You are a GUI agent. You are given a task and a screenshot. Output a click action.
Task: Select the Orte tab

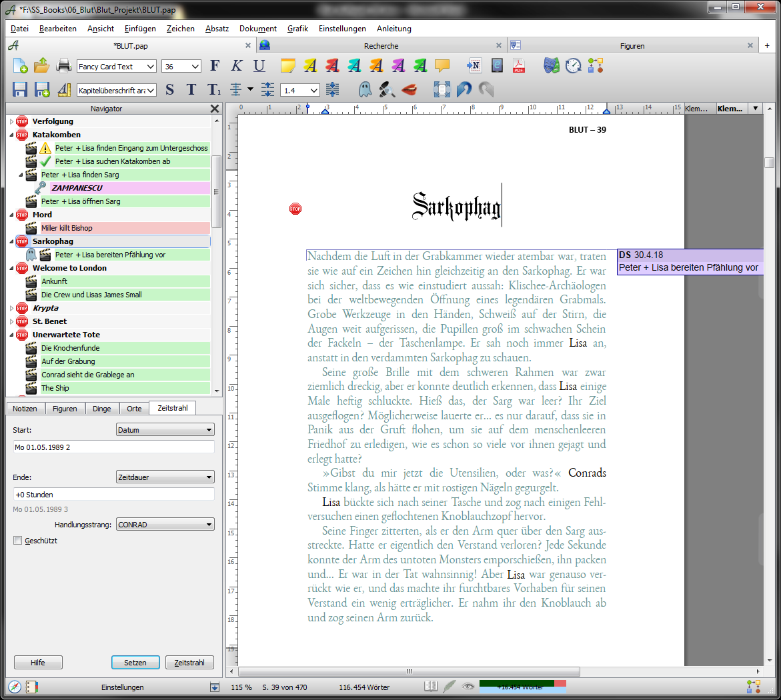(134, 408)
